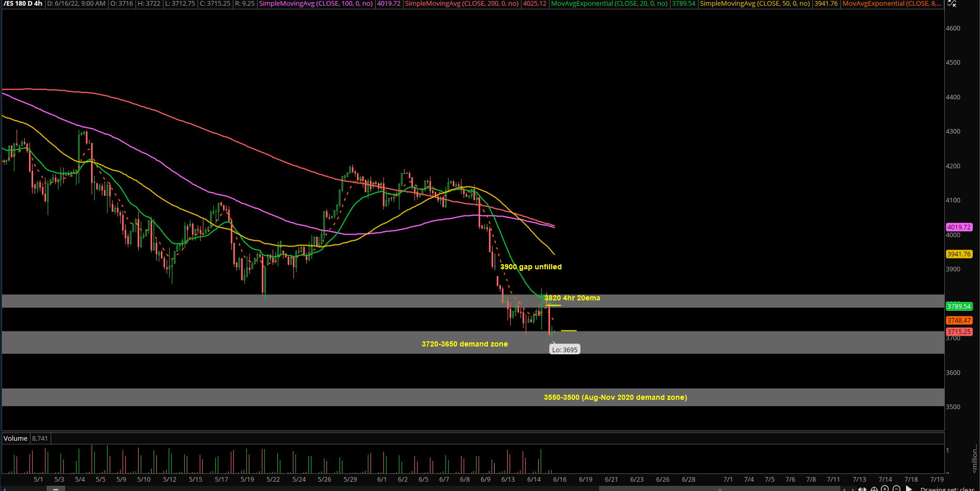Image resolution: width=980 pixels, height=491 pixels.
Task: Click the expansion area width icon
Action: [x=863, y=488]
